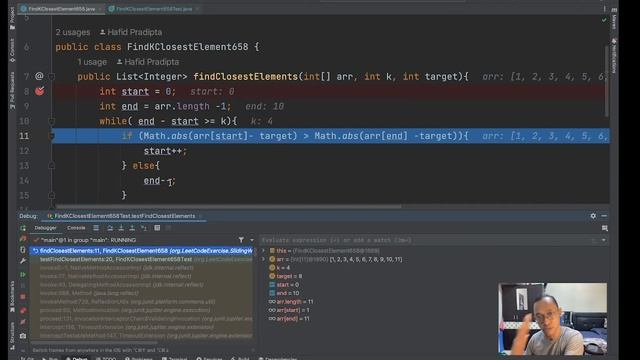Open the FindKClosestElement658.java editor tab
Viewport: 640px width, 360px height.
[x=61, y=9]
